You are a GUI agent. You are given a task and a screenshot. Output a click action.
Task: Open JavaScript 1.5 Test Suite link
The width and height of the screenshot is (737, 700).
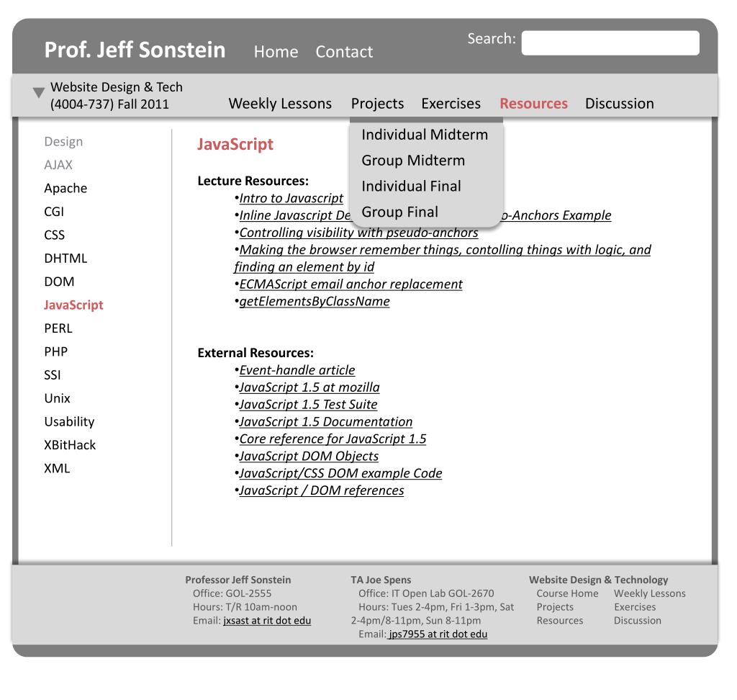(x=308, y=405)
